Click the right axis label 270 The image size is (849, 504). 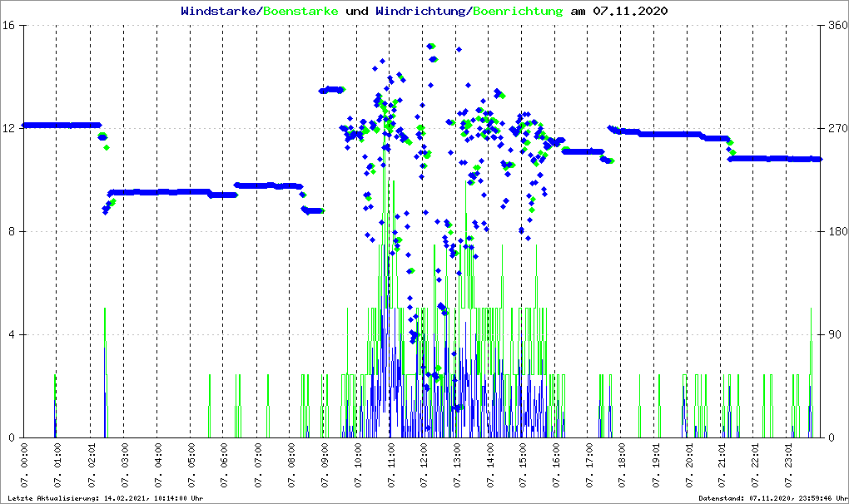(834, 129)
